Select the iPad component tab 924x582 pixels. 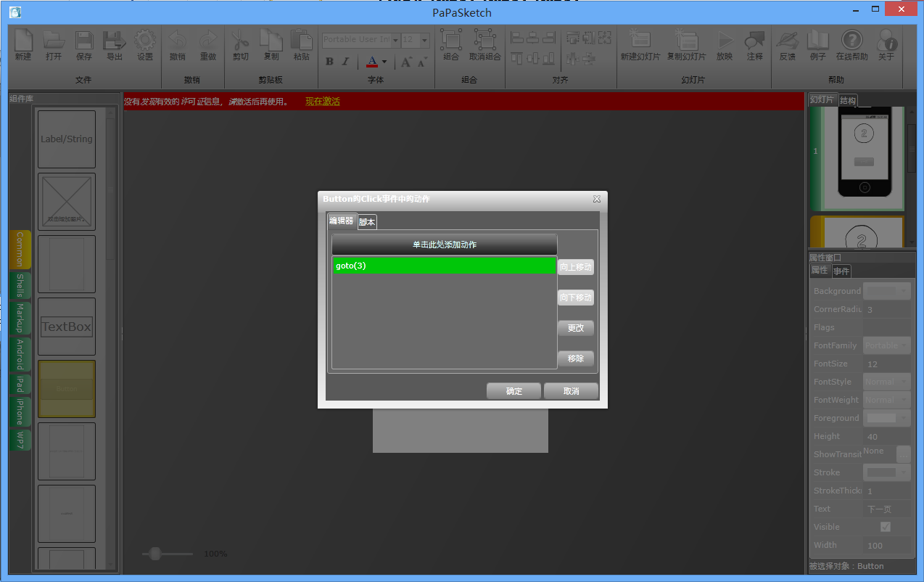pyautogui.click(x=20, y=385)
